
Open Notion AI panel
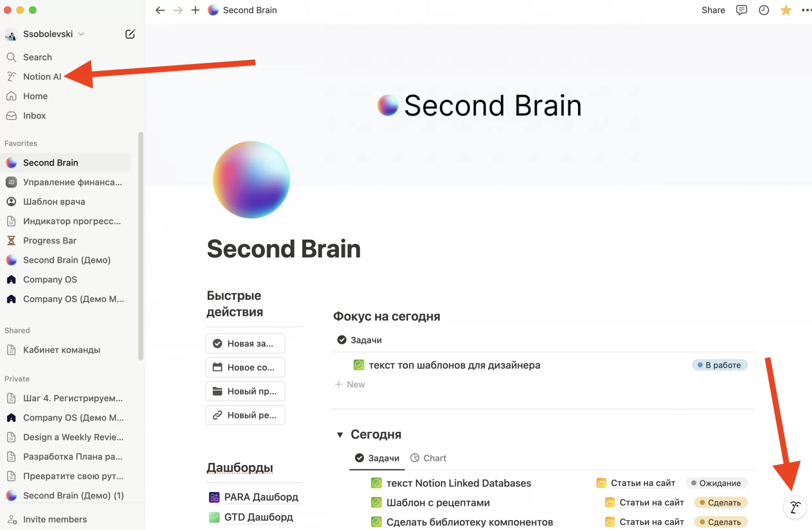(x=42, y=76)
